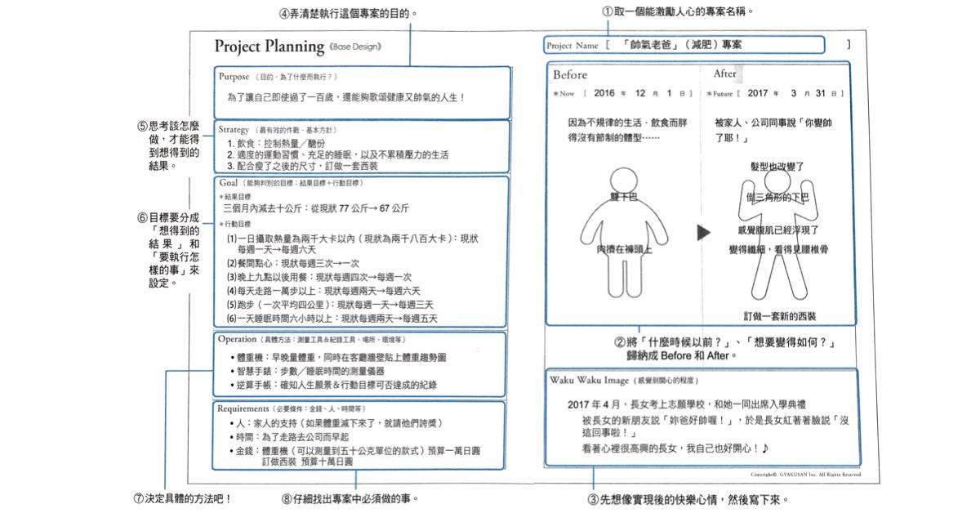
Task: Click callout ① 取一個能激勵人心的專案名稱
Action: pos(678,12)
